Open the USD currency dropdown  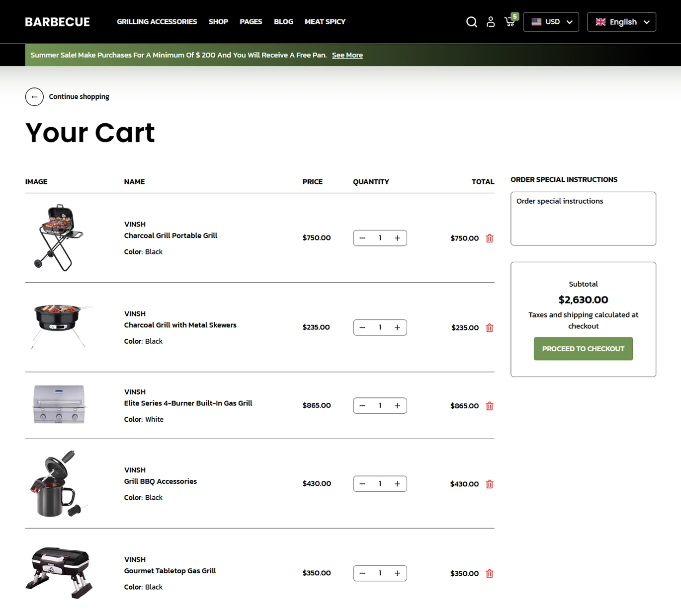551,22
